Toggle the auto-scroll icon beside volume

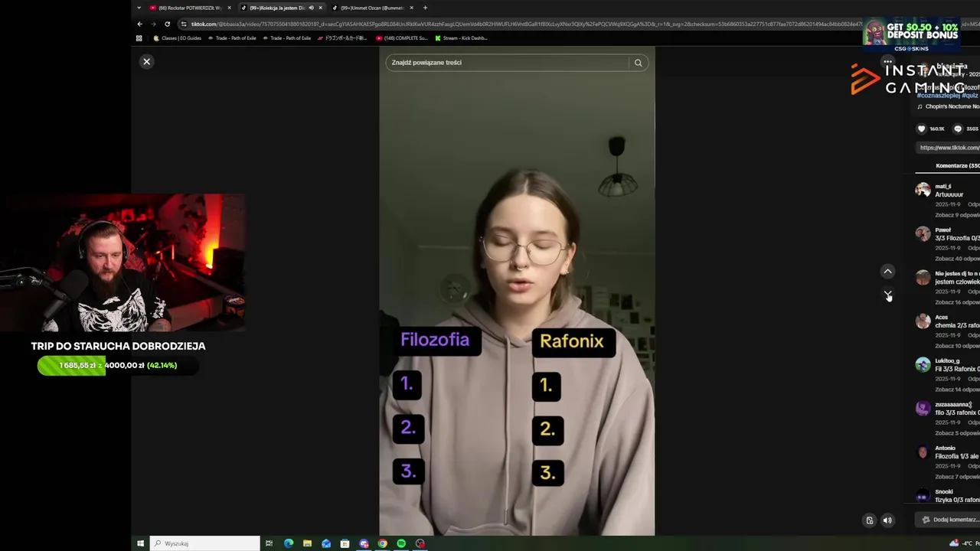click(869, 520)
